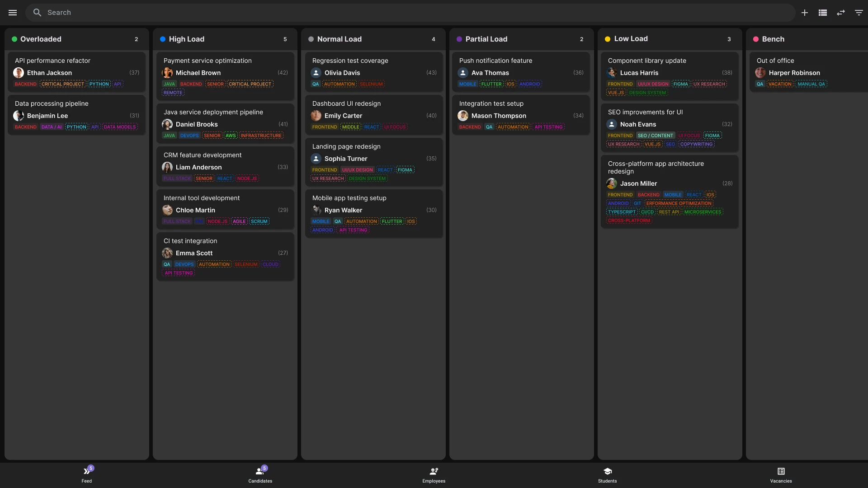Go to the Candidates tab
Screen dimensions: 868x488
(x=260, y=474)
